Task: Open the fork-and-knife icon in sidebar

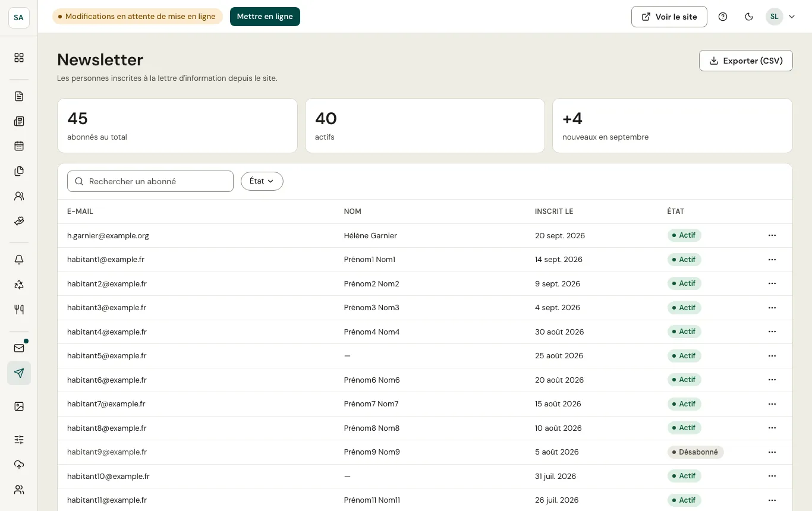Action: [x=19, y=310]
